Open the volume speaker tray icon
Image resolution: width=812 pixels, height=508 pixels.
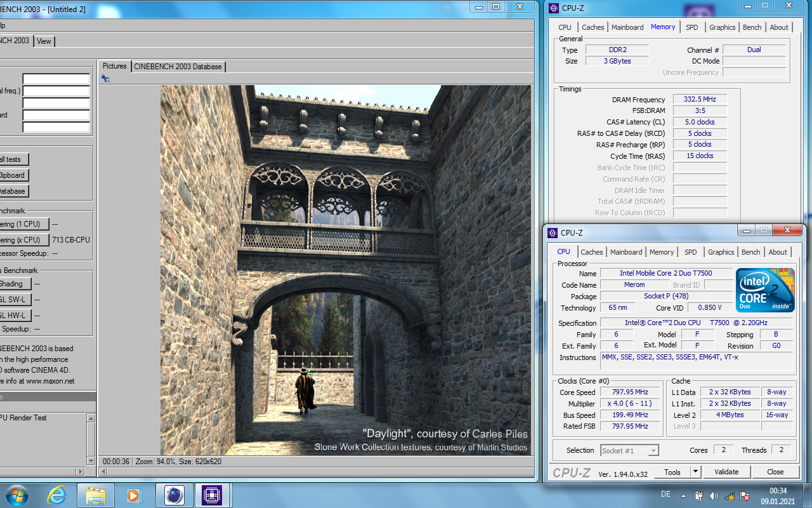click(714, 495)
